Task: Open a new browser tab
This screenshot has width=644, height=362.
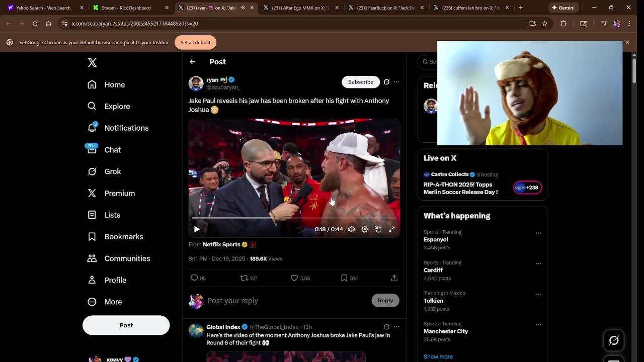Action: pos(521,8)
